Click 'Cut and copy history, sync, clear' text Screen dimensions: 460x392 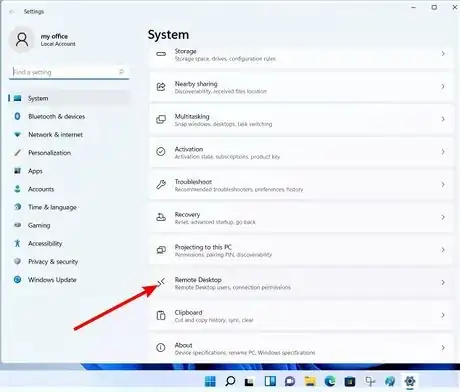point(214,320)
